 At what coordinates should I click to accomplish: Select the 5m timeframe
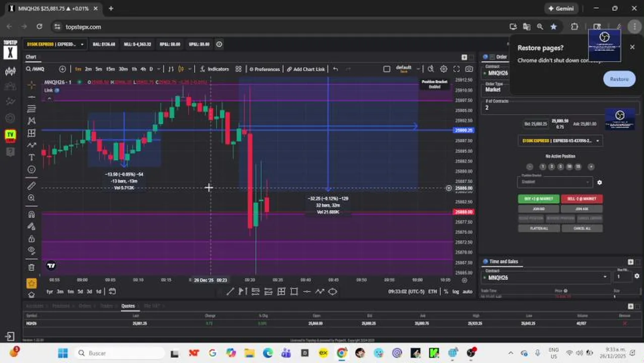tap(99, 69)
